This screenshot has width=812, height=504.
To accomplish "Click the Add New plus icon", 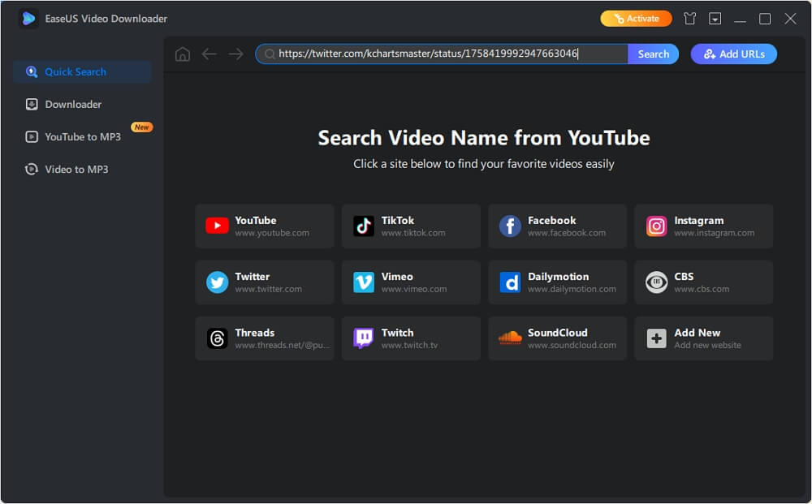I will coord(657,339).
